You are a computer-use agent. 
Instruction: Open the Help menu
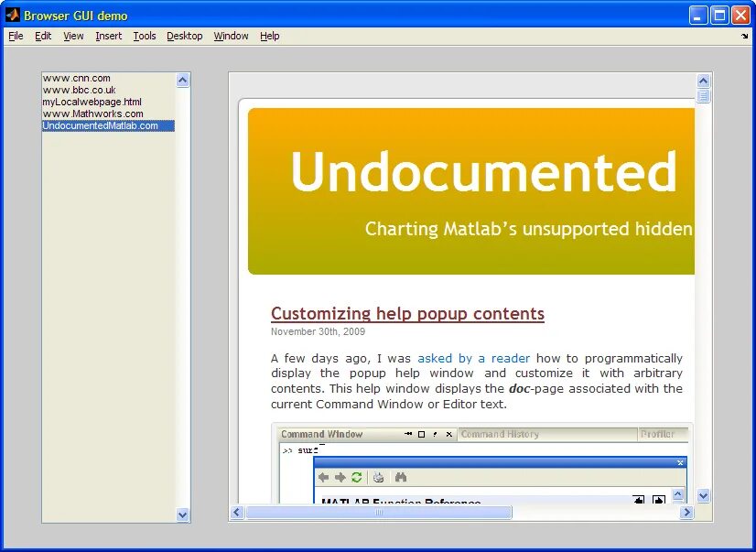click(x=269, y=36)
